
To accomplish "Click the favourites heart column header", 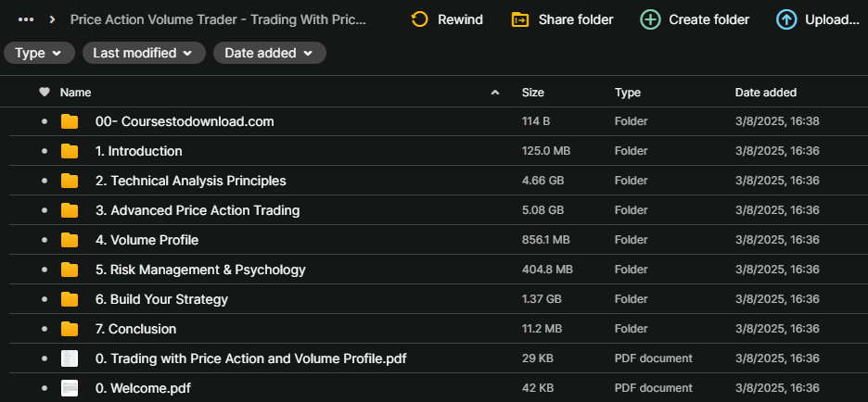I will [x=45, y=93].
